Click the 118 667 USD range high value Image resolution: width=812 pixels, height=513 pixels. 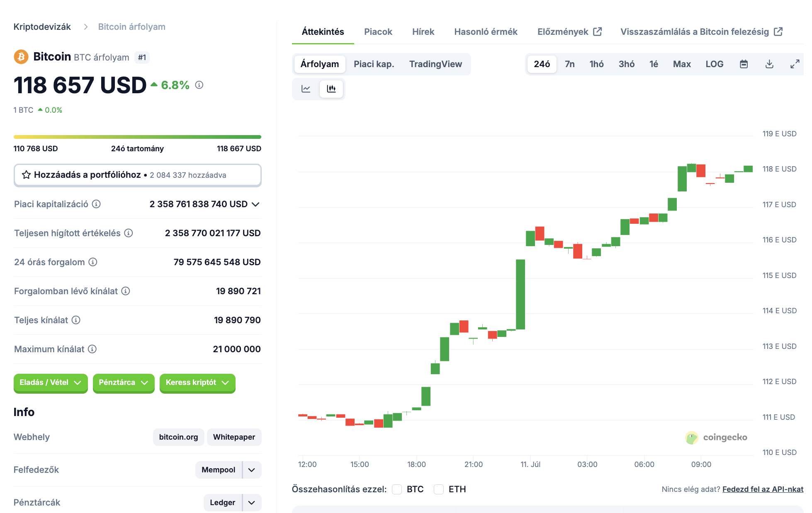[x=239, y=149]
